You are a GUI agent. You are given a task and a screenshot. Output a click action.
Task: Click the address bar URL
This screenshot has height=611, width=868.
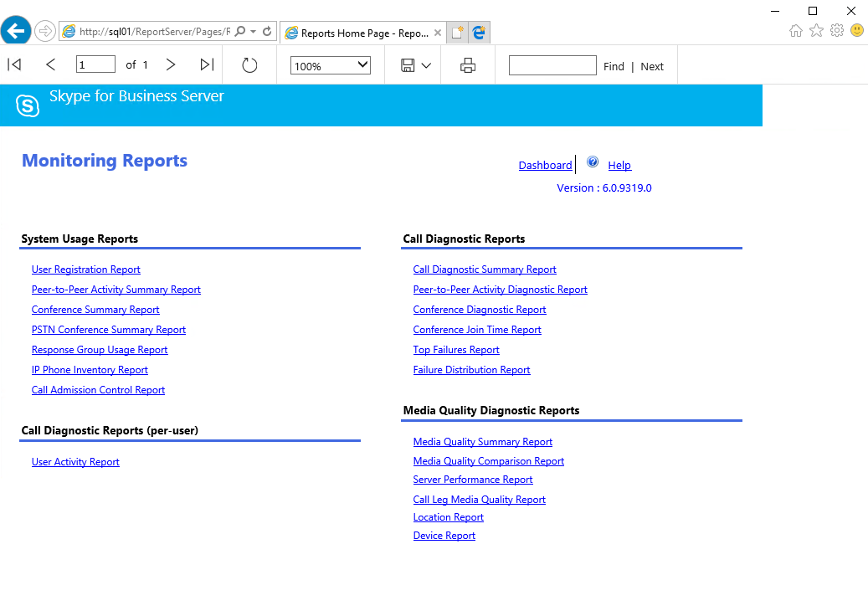[x=155, y=32]
